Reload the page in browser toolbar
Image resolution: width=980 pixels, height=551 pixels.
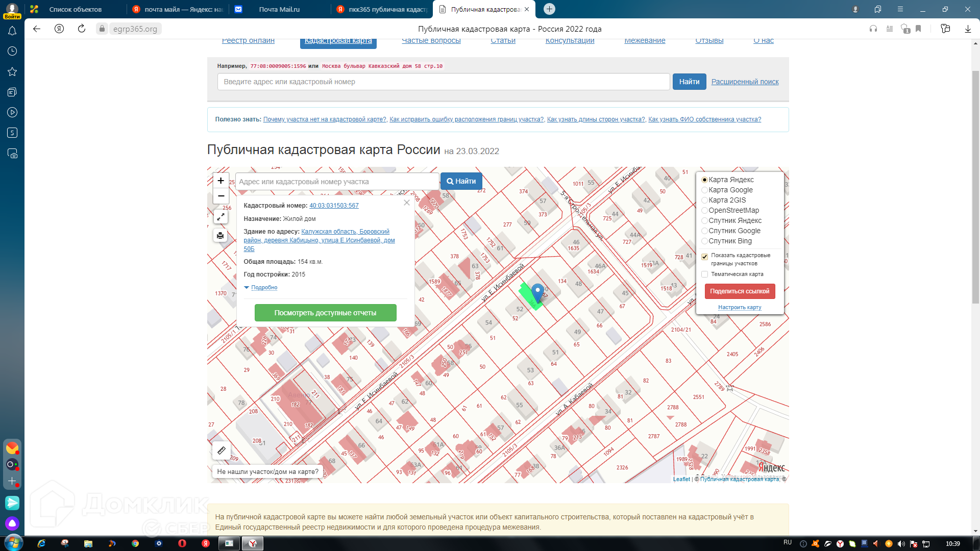[x=82, y=29]
